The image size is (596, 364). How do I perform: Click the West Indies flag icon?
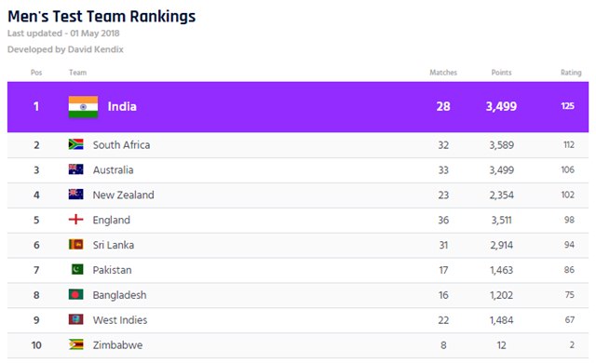tap(76, 319)
